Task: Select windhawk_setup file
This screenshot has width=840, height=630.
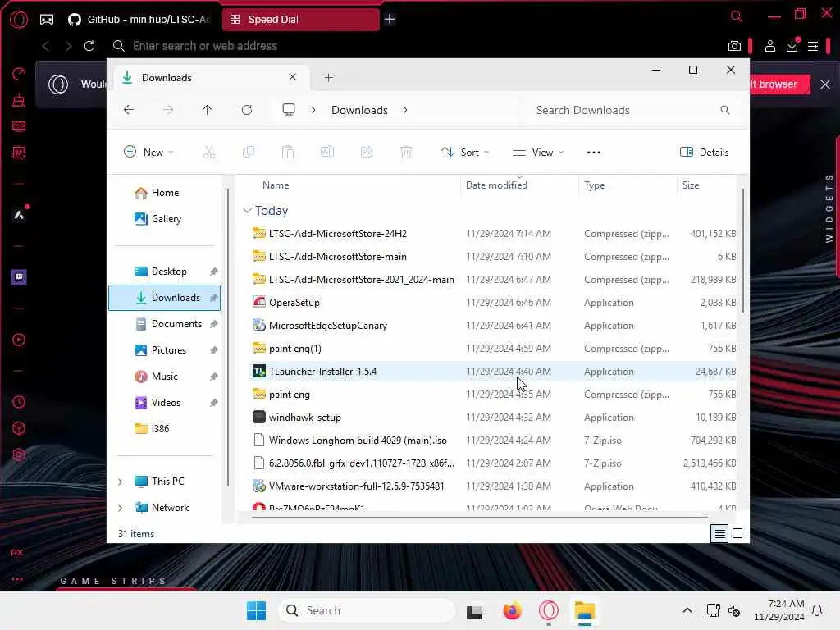Action: click(493, 418)
